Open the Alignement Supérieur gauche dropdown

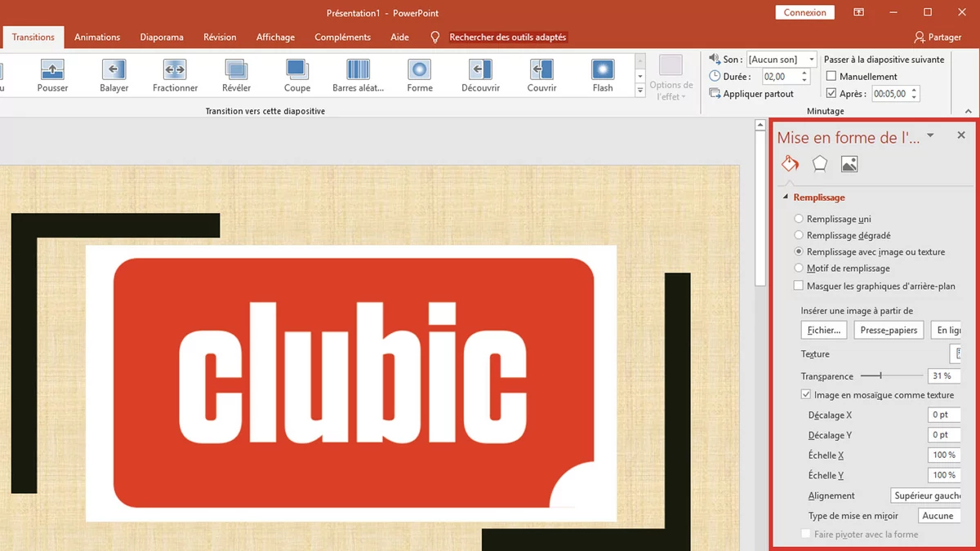(925, 495)
